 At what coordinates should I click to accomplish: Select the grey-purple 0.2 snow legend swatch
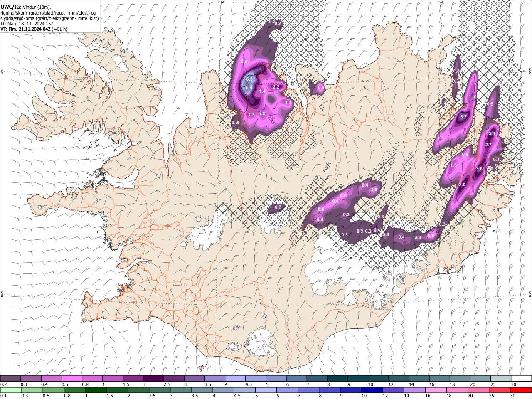(x=10, y=378)
